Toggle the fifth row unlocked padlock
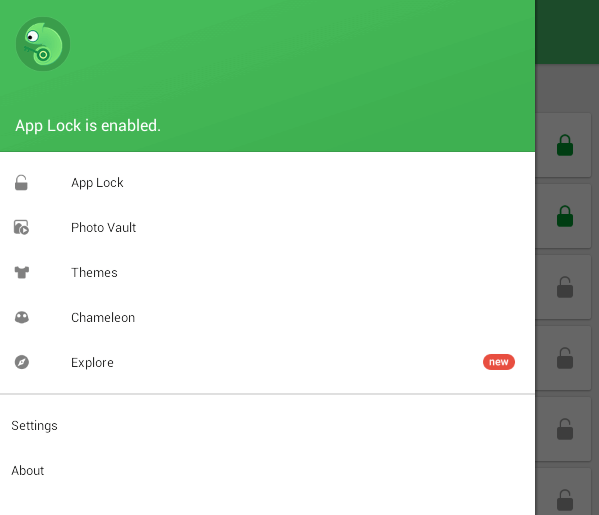This screenshot has width=599, height=515. pos(565,429)
